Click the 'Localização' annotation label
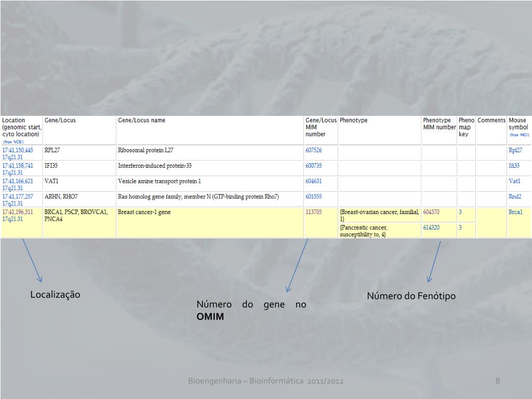 coord(55,295)
